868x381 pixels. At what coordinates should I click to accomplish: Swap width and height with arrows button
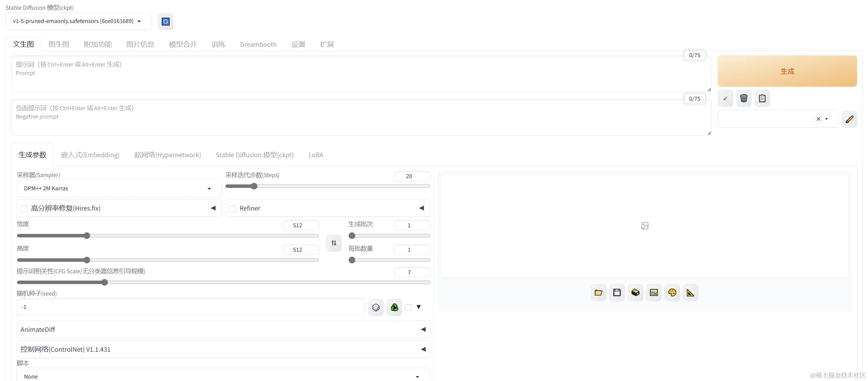(x=333, y=243)
